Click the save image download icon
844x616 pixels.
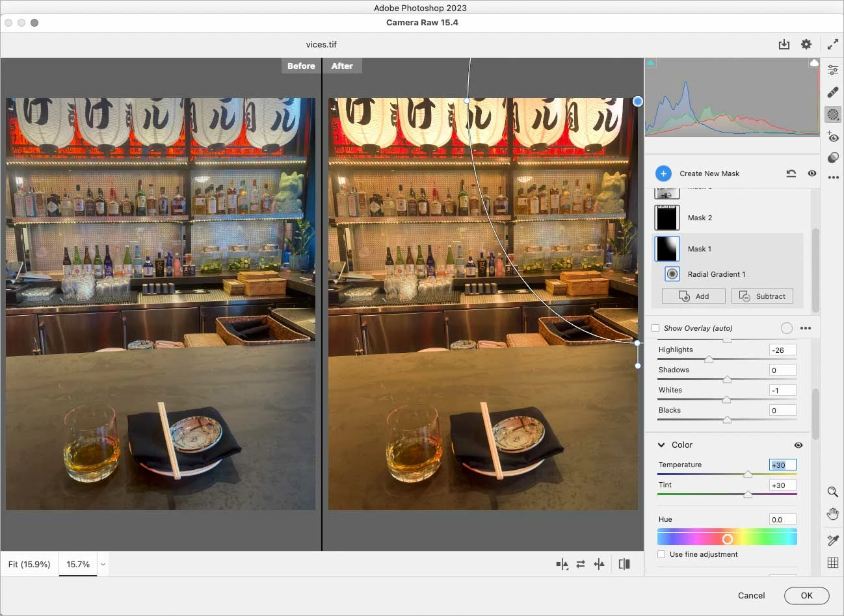(784, 44)
